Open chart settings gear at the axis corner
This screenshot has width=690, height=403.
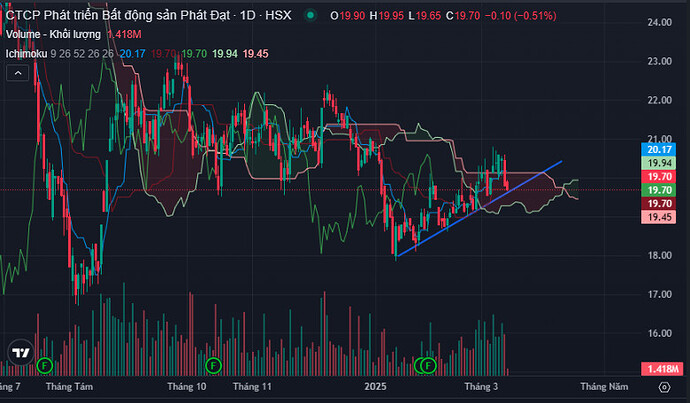664,387
